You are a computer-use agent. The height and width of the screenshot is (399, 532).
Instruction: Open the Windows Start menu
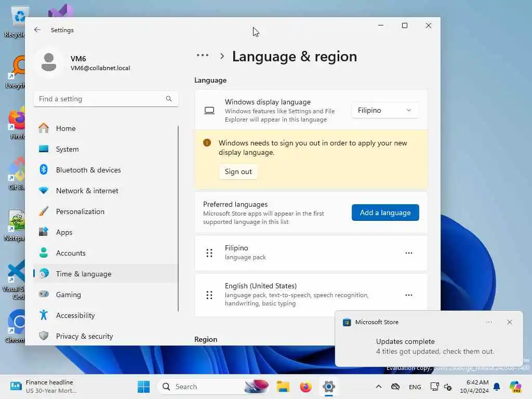click(x=143, y=387)
